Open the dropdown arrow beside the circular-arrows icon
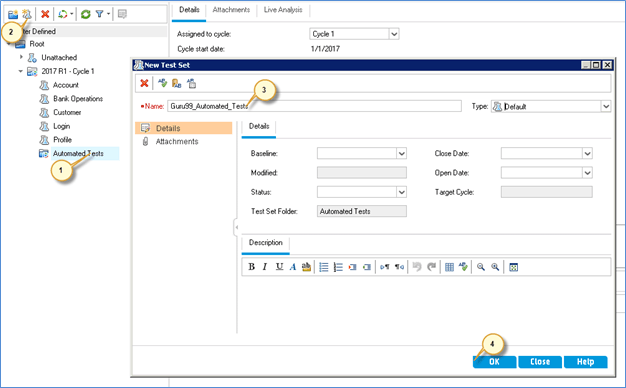Screen dimensions: 626x388 71,14
